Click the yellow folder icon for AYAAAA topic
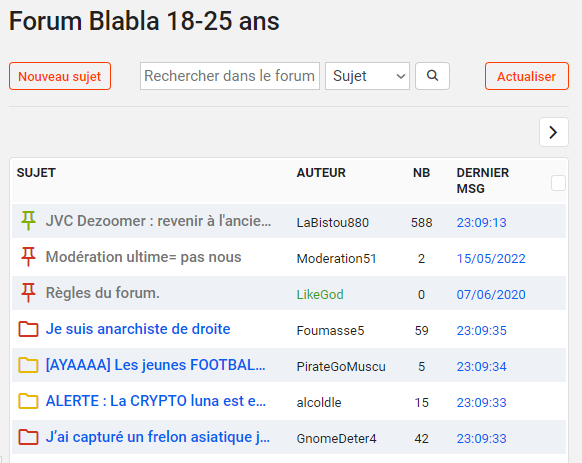Image resolution: width=582 pixels, height=463 pixels. point(28,365)
